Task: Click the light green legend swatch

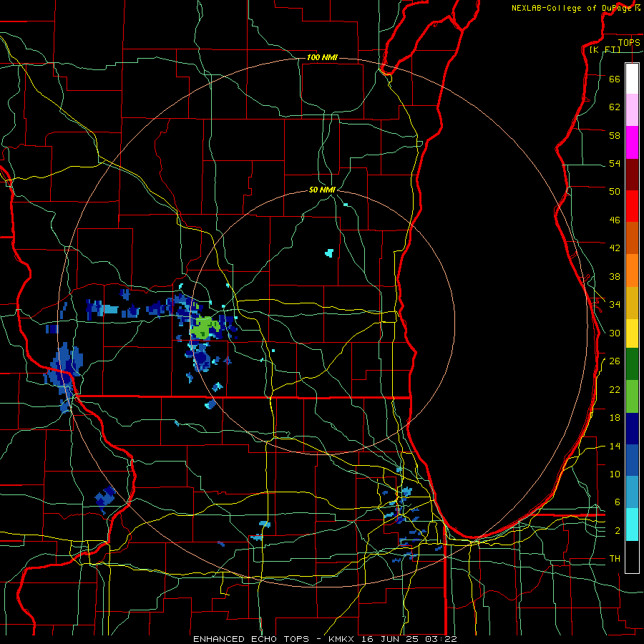Action: 632,396
